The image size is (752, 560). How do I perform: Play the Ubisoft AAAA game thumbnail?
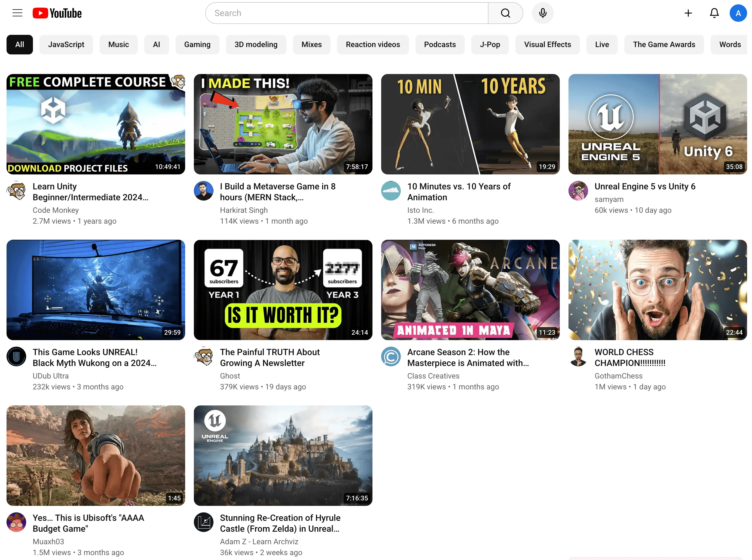[96, 456]
